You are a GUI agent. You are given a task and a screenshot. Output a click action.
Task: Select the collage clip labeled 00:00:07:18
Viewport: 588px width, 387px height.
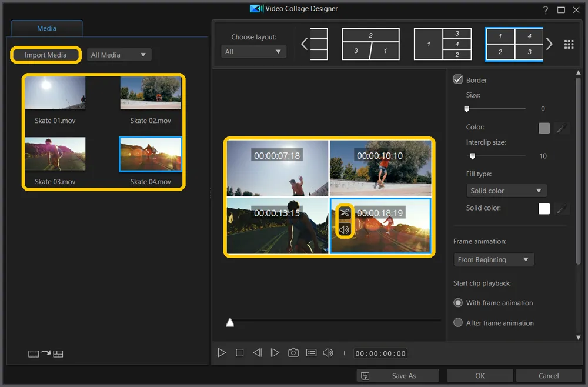pos(277,168)
